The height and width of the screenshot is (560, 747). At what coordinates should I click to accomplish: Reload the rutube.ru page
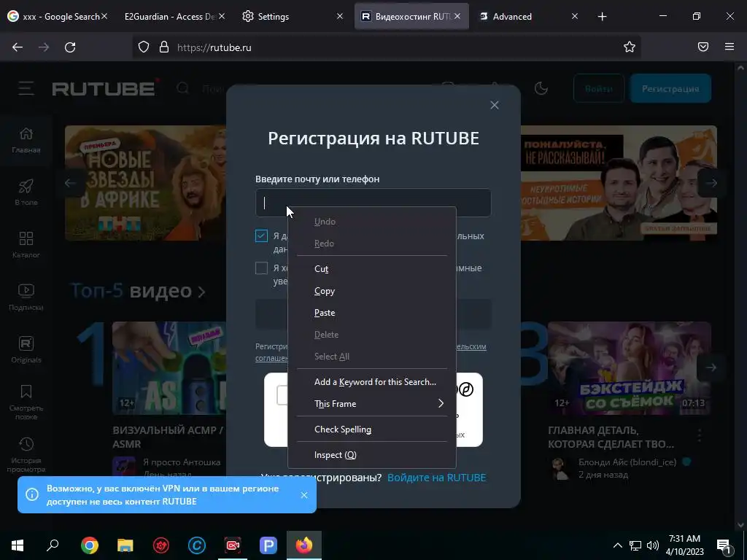click(x=70, y=47)
